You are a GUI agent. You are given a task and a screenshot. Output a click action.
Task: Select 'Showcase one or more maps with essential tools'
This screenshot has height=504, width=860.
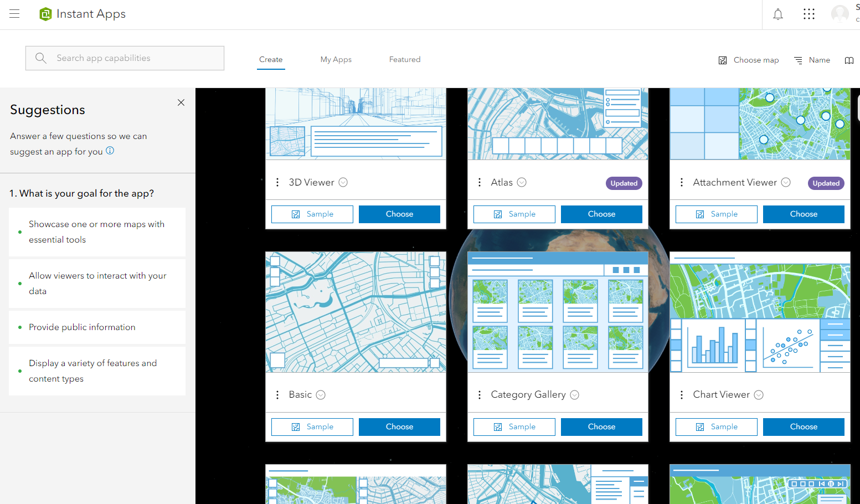pyautogui.click(x=97, y=232)
